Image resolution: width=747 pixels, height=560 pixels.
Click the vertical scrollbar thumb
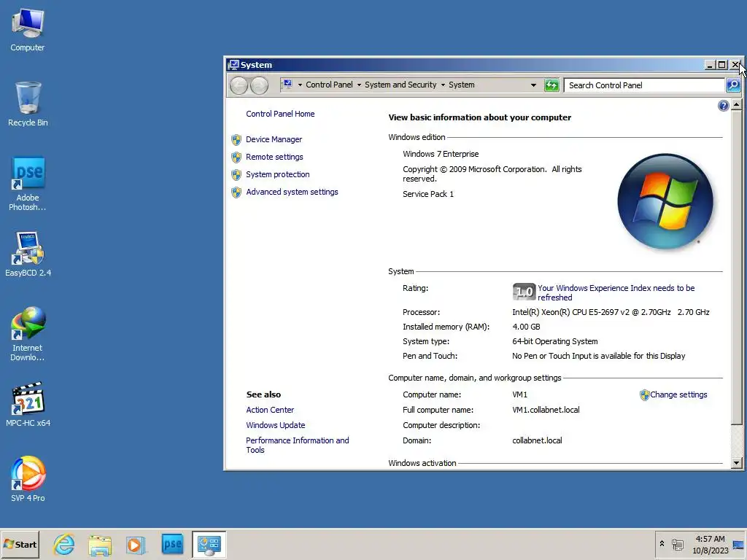click(x=737, y=268)
